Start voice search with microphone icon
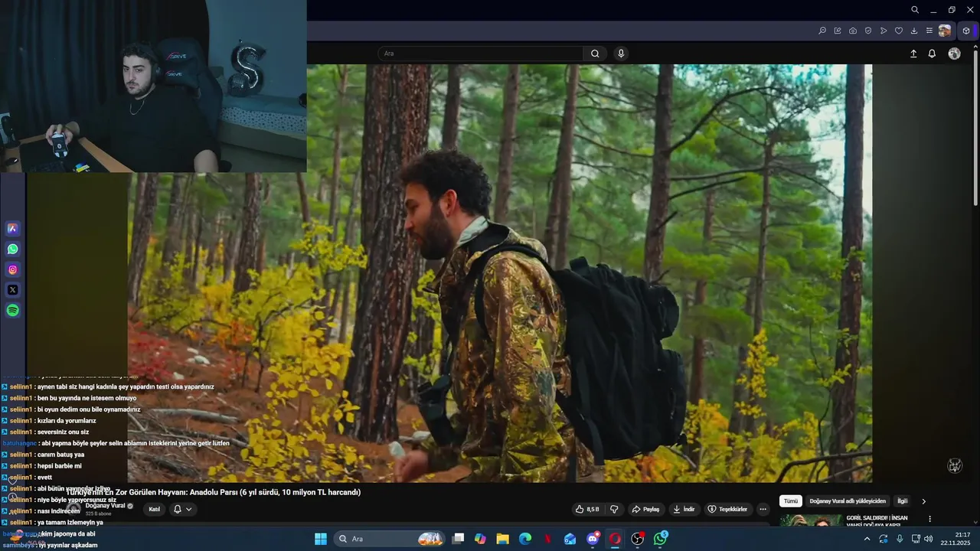The width and height of the screenshot is (980, 551). (x=621, y=54)
